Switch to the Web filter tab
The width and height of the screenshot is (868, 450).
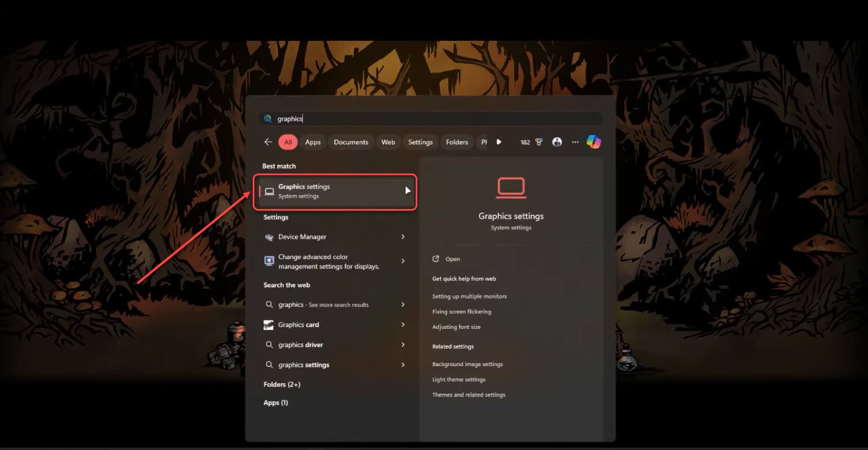click(x=388, y=142)
